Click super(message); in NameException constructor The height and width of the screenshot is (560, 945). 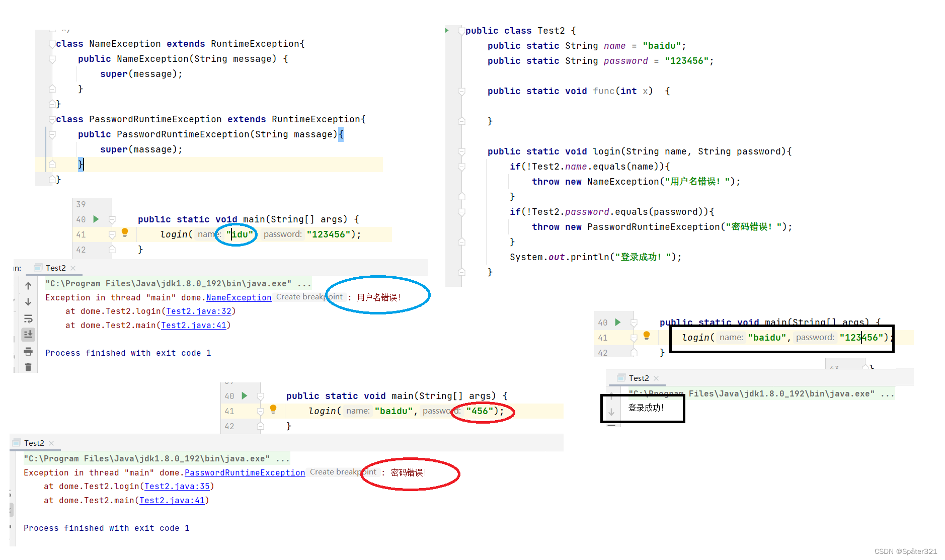click(141, 74)
